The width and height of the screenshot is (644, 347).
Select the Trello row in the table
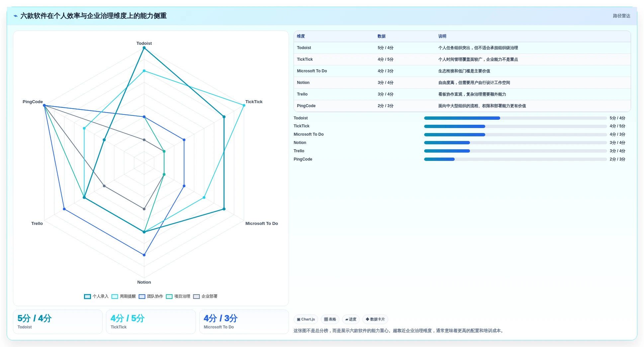click(x=462, y=94)
